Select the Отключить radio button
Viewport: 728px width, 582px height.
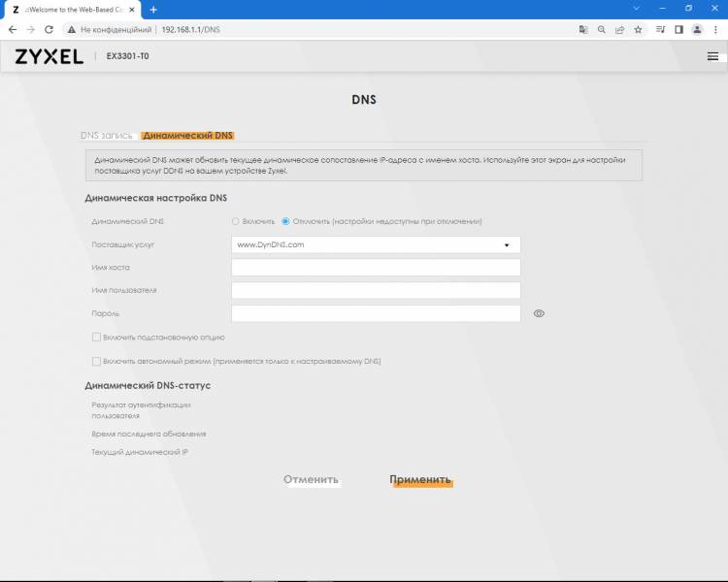[285, 221]
